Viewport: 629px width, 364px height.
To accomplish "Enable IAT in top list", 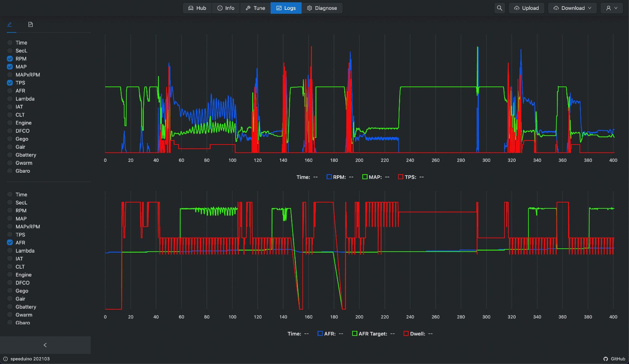I will [10, 107].
